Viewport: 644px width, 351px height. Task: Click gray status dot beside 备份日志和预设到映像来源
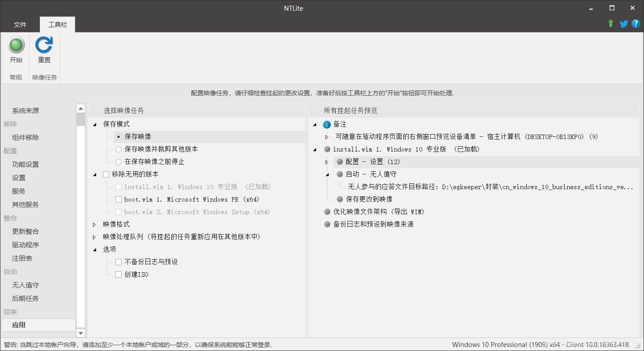pos(327,224)
